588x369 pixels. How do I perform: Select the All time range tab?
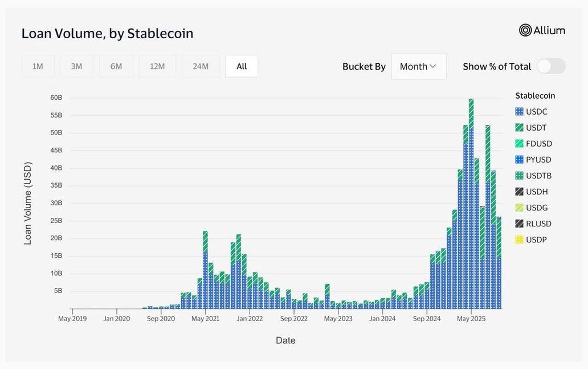[242, 66]
